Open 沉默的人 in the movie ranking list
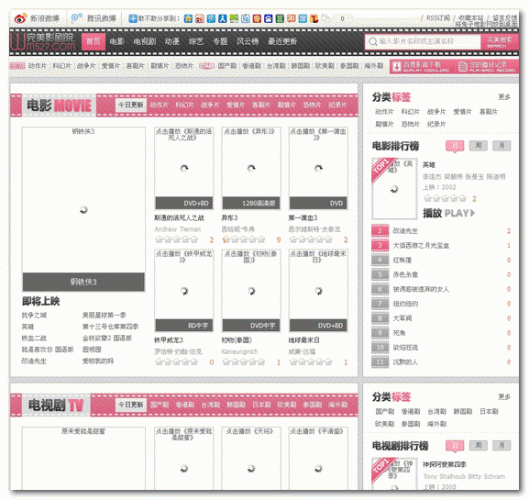This screenshot has height=500, width=529. pos(405,362)
